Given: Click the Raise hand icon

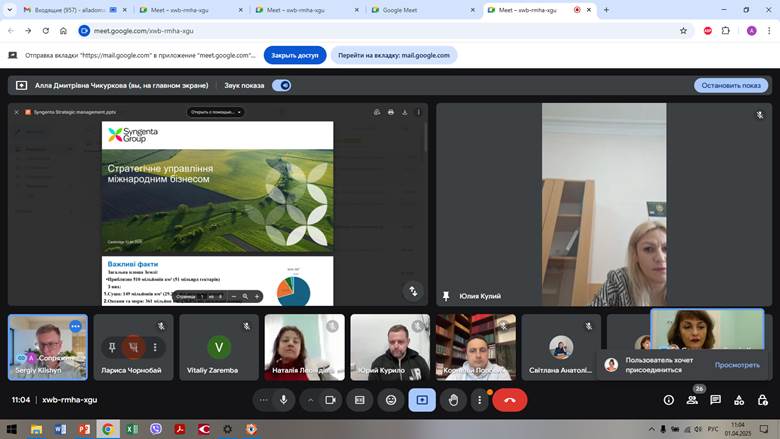Looking at the screenshot, I should tap(453, 400).
